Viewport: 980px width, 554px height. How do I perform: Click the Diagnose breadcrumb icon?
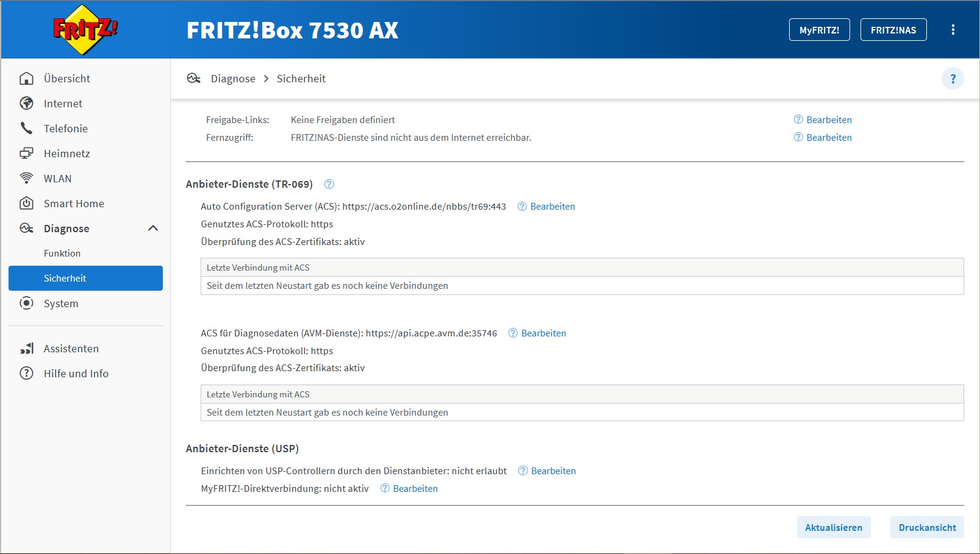tap(194, 79)
